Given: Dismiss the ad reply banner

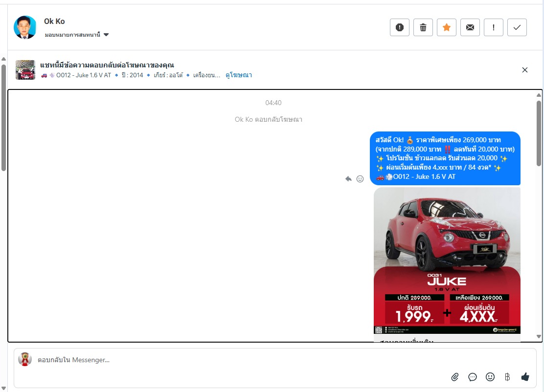Looking at the screenshot, I should pyautogui.click(x=524, y=70).
